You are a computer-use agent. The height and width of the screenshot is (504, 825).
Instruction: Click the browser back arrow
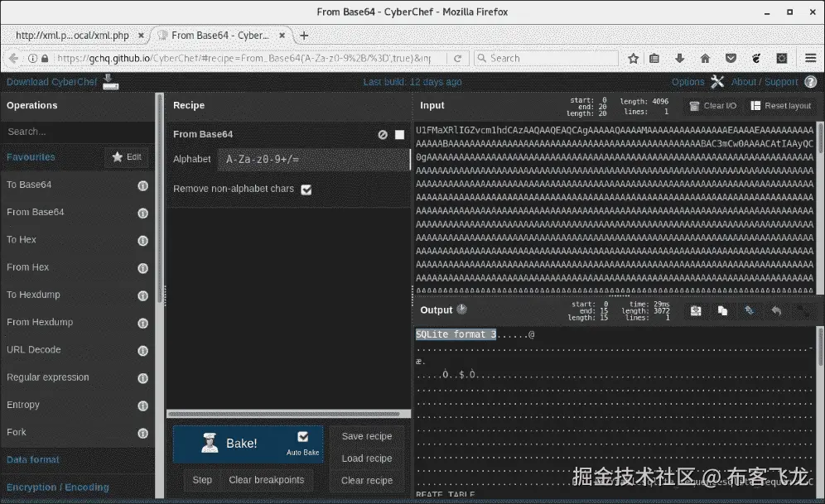(14, 58)
